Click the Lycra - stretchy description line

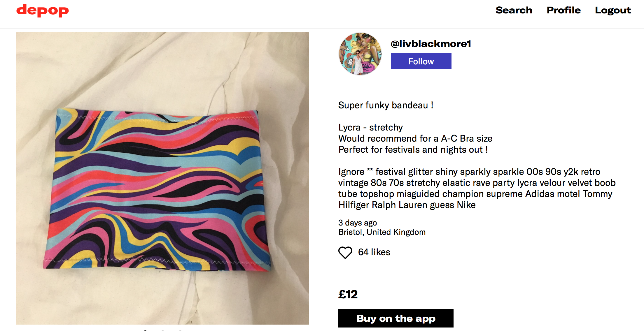370,127
